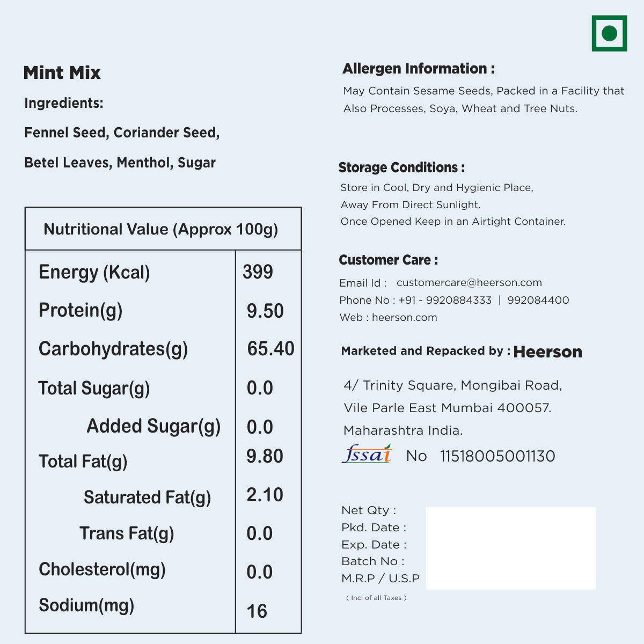This screenshot has height=644, width=644.
Task: Select the Protein(g) row label
Action: tap(80, 310)
